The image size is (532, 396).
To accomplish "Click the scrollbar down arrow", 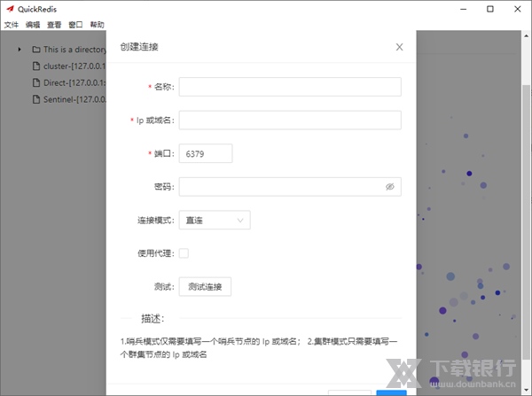I will tap(526, 390).
